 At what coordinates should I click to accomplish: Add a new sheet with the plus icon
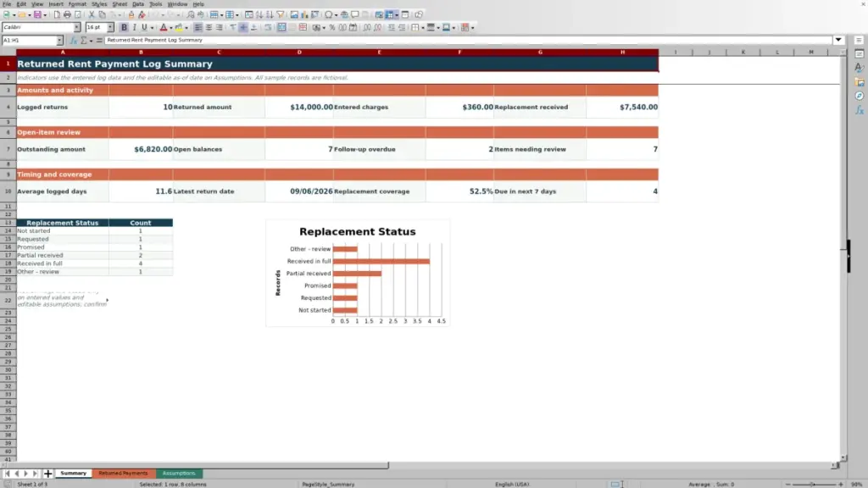coord(47,474)
